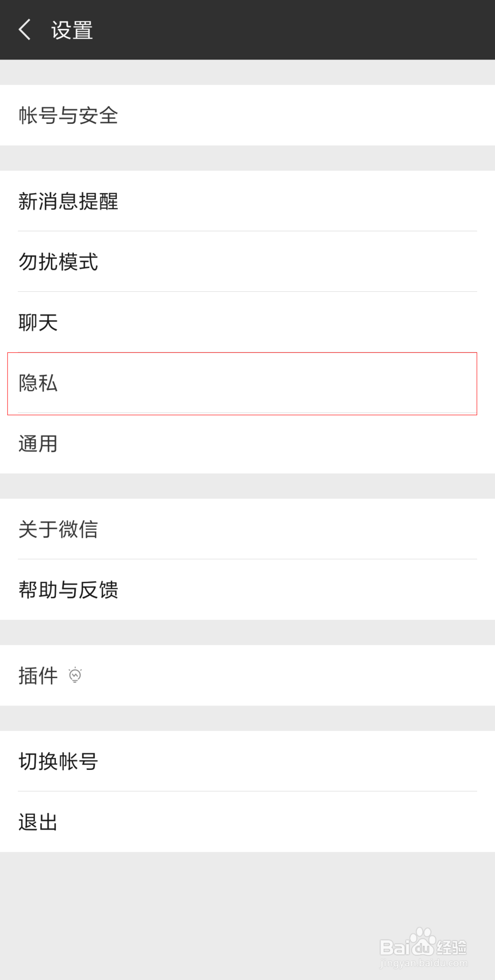Click the 设置 title text
Image resolution: width=495 pixels, height=980 pixels.
click(x=72, y=30)
